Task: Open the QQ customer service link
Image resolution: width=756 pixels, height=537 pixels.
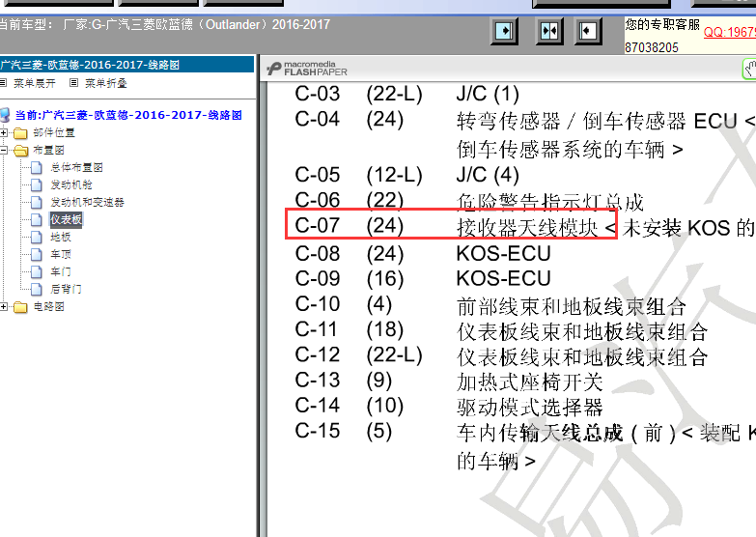Action: 728,32
